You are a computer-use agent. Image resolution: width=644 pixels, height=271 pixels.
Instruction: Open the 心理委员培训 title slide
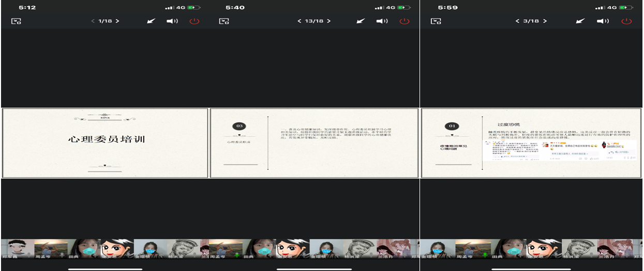click(105, 143)
